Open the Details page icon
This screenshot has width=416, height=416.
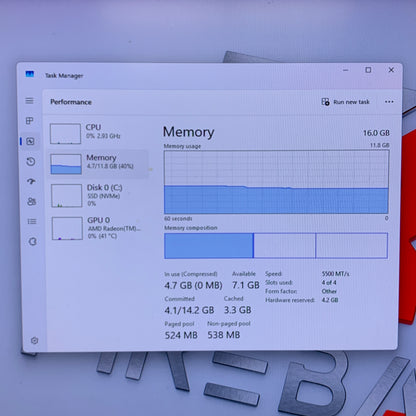32,221
